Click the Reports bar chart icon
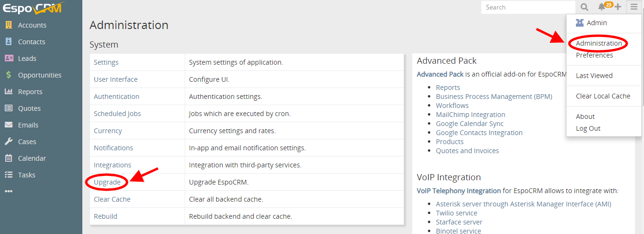This screenshot has width=644, height=234. (x=9, y=92)
